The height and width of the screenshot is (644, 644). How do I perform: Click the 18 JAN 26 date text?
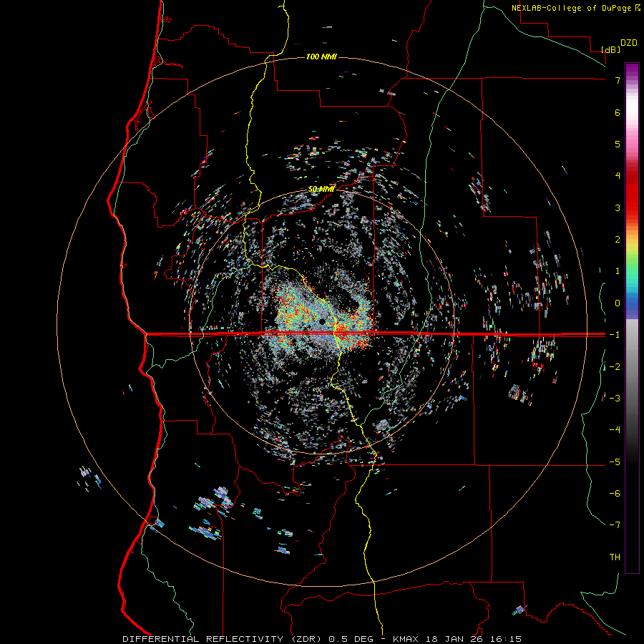point(454,639)
